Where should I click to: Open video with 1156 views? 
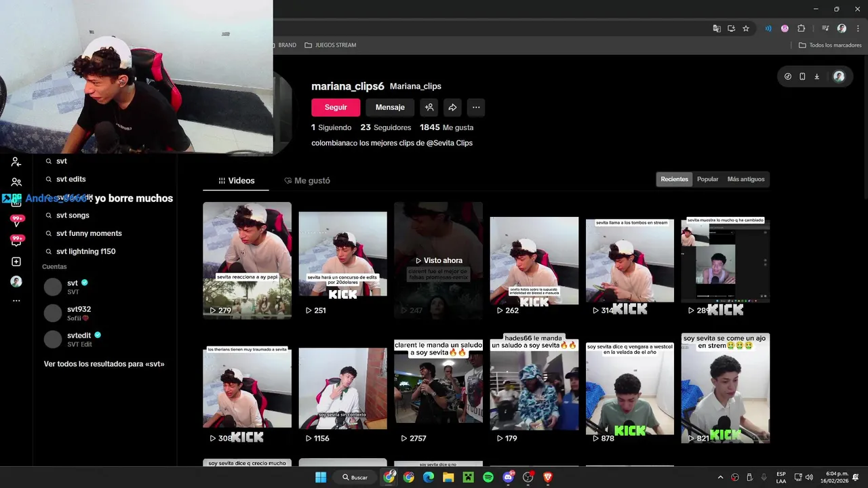[x=342, y=389]
